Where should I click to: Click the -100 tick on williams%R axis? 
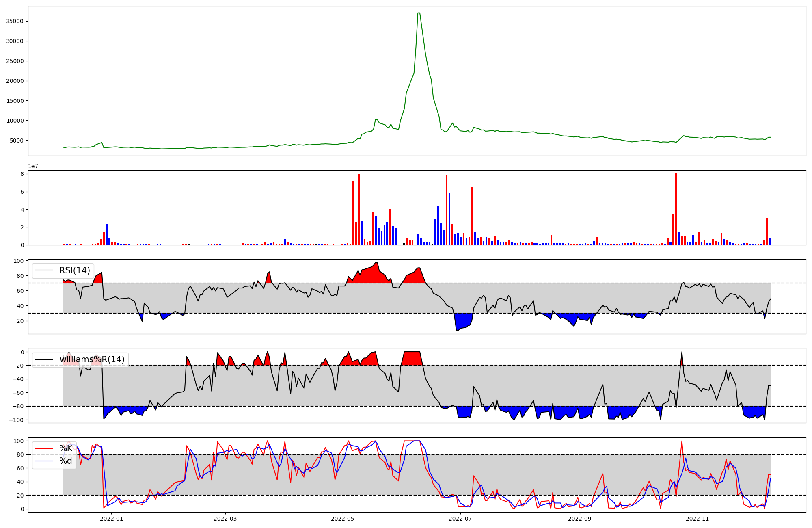17,420
